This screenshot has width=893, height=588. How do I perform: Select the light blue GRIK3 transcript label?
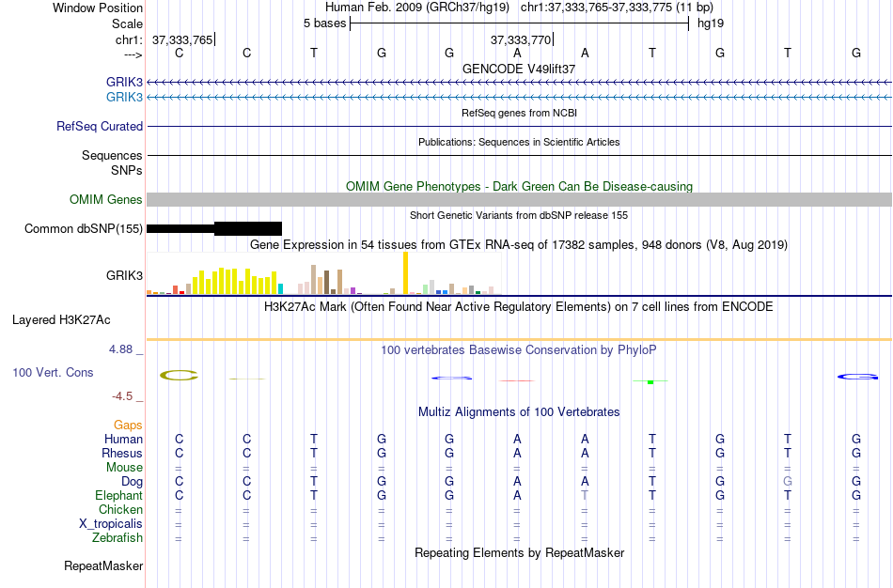[124, 97]
